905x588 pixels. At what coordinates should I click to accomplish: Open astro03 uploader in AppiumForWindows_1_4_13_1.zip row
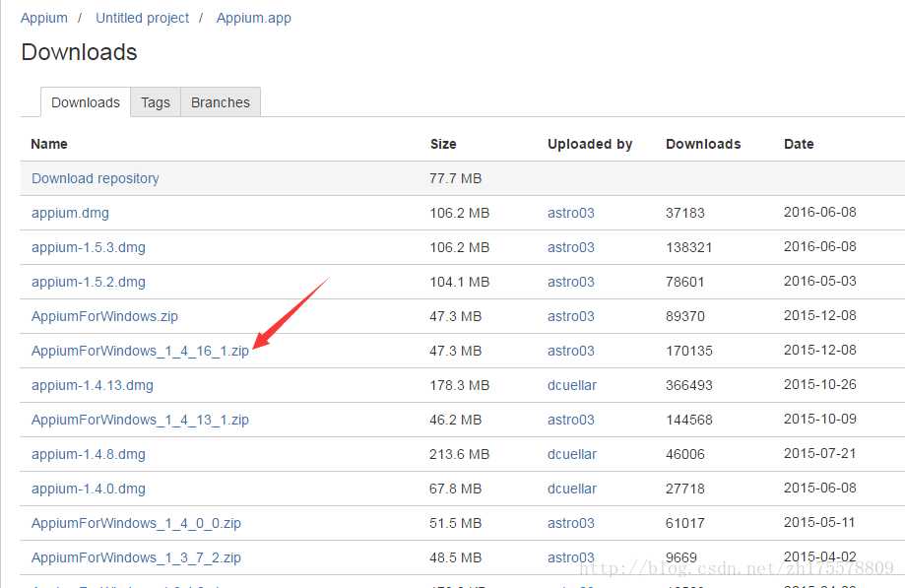click(x=571, y=420)
